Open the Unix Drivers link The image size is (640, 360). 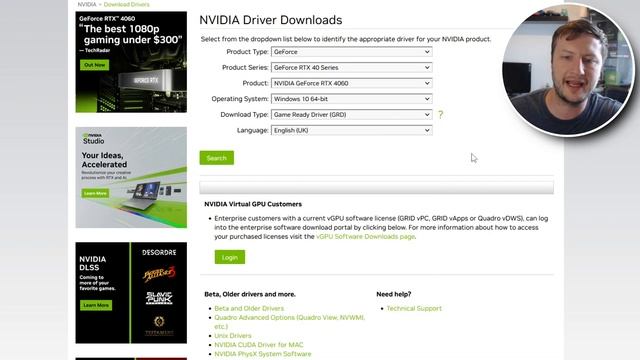point(233,336)
